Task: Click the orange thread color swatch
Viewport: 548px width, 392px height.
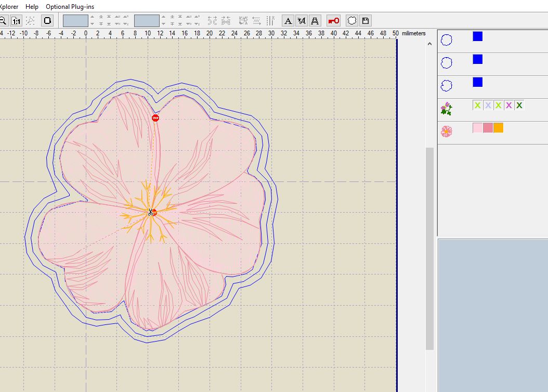Action: click(x=498, y=128)
